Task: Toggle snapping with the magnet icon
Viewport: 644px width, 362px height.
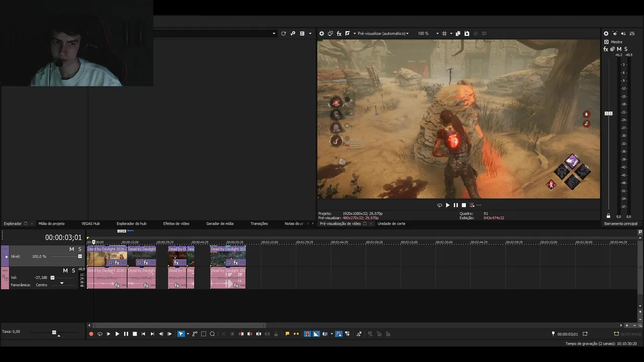Action: [307, 334]
